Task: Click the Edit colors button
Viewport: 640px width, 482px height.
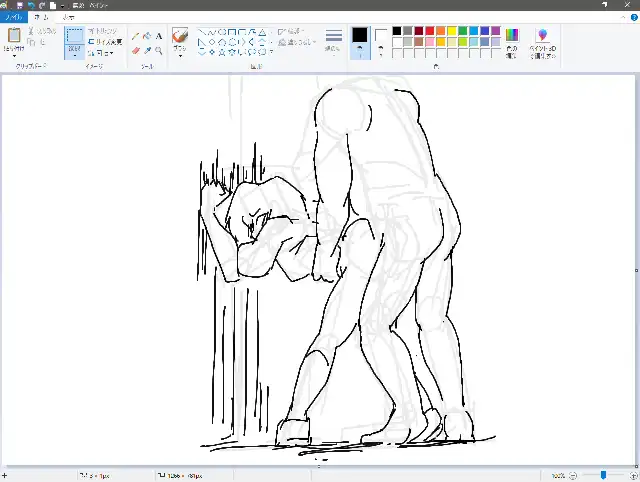Action: pyautogui.click(x=512, y=42)
